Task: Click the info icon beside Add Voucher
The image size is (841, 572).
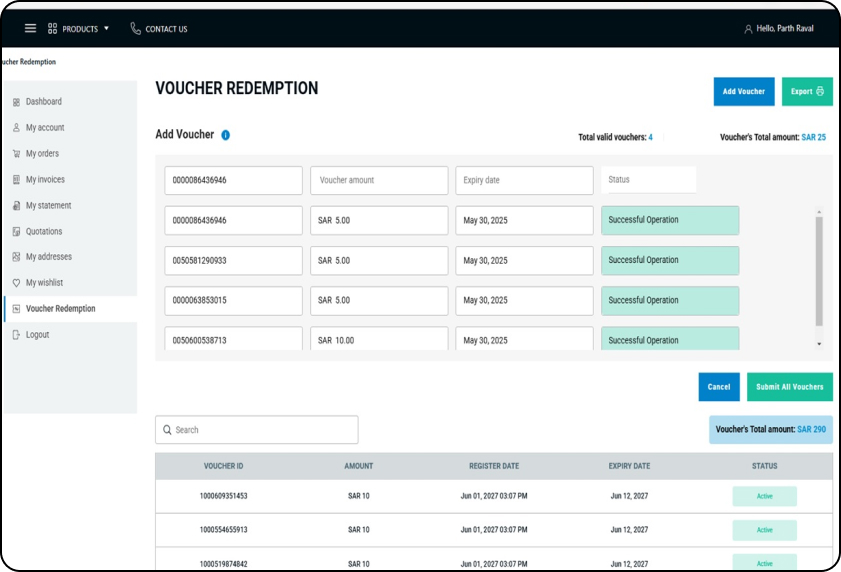Action: pyautogui.click(x=226, y=135)
